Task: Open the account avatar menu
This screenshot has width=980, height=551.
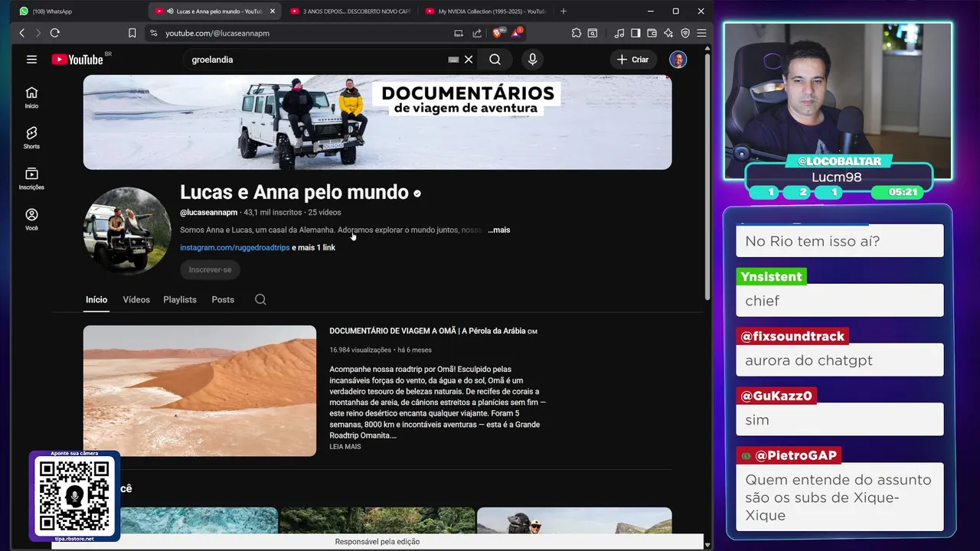Action: [x=678, y=59]
